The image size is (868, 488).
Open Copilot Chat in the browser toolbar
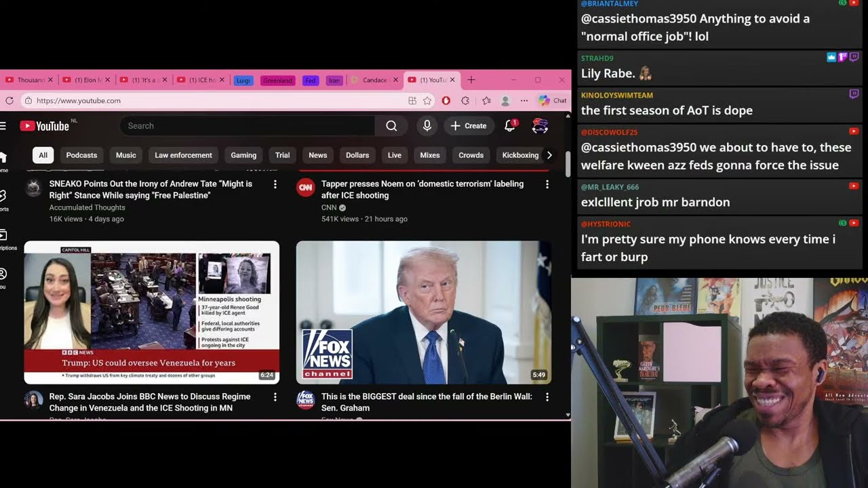[553, 101]
